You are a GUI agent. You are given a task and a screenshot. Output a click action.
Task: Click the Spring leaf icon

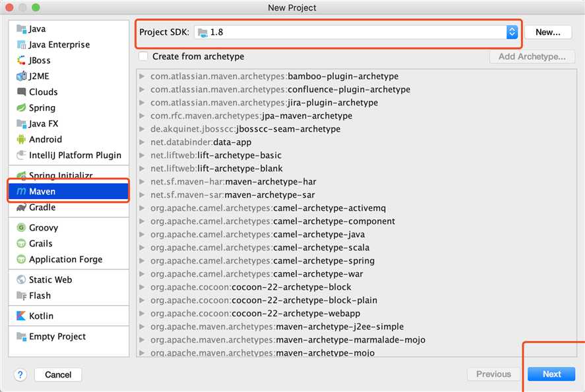pyautogui.click(x=21, y=107)
